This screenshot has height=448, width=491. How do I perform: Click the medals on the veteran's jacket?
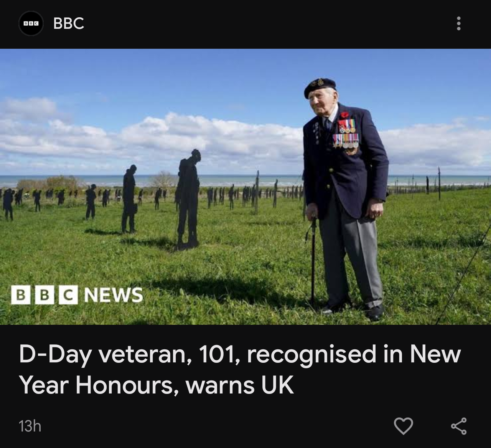point(346,137)
